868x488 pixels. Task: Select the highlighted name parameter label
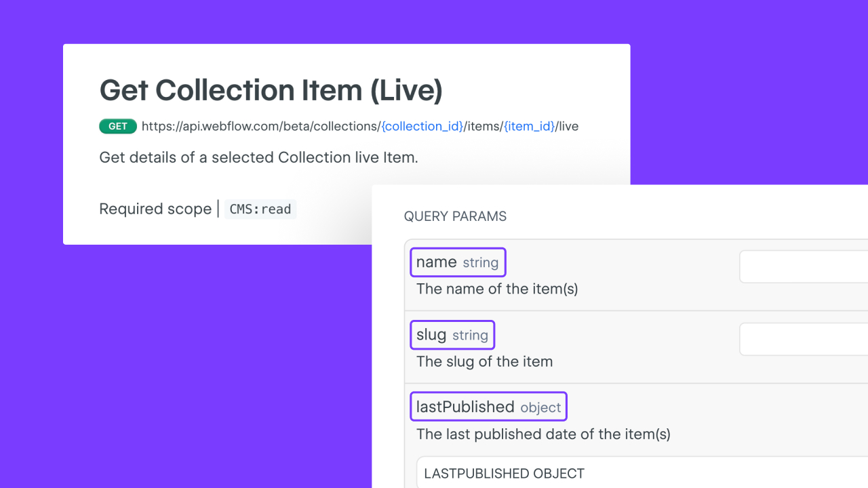point(436,262)
